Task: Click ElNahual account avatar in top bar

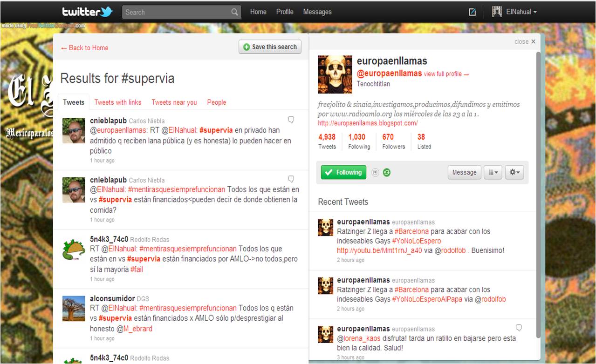Action: pyautogui.click(x=497, y=12)
